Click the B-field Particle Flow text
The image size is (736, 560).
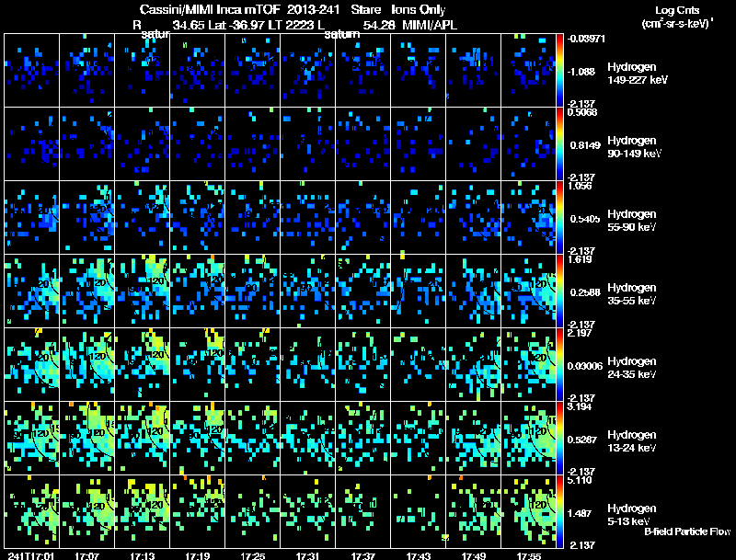point(687,531)
